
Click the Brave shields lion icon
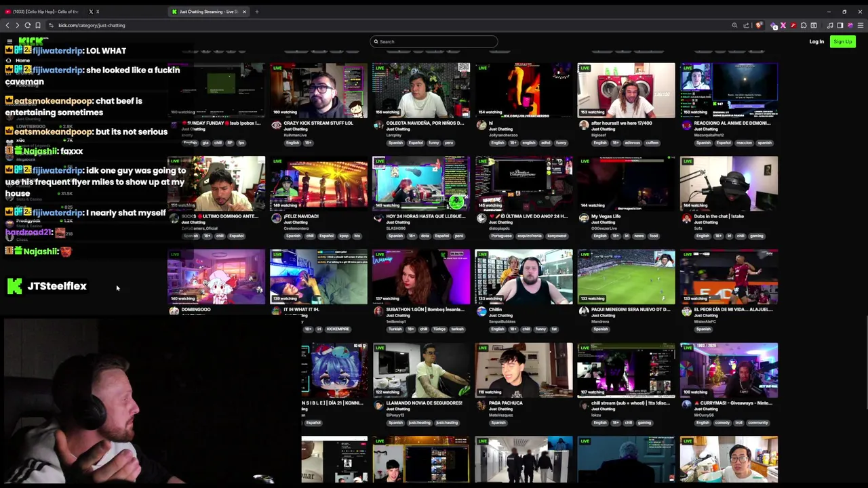(x=759, y=25)
